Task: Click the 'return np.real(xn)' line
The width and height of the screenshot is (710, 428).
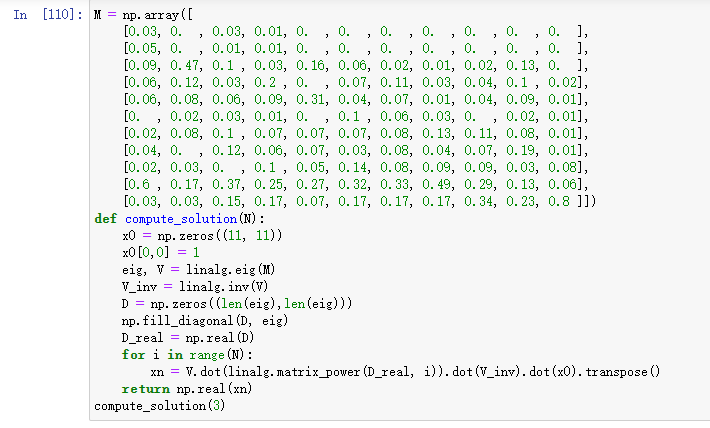Action: (x=187, y=389)
